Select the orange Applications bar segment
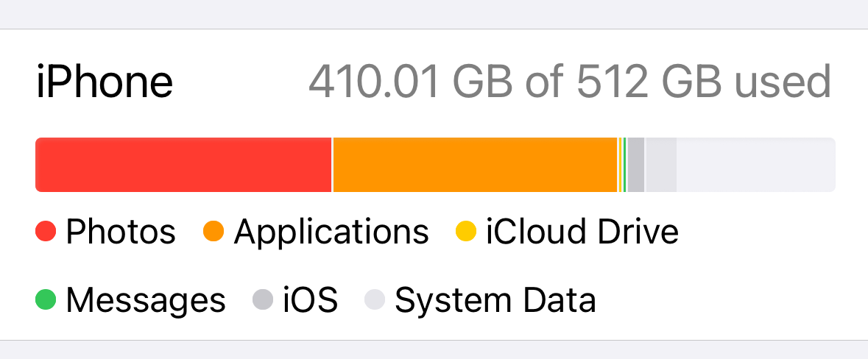This screenshot has width=868, height=359. [475, 165]
